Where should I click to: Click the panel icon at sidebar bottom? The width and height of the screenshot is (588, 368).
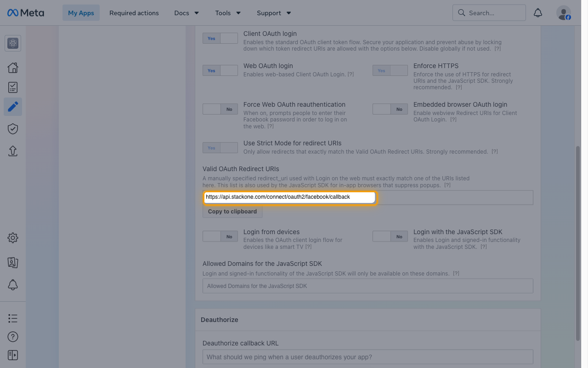click(13, 355)
